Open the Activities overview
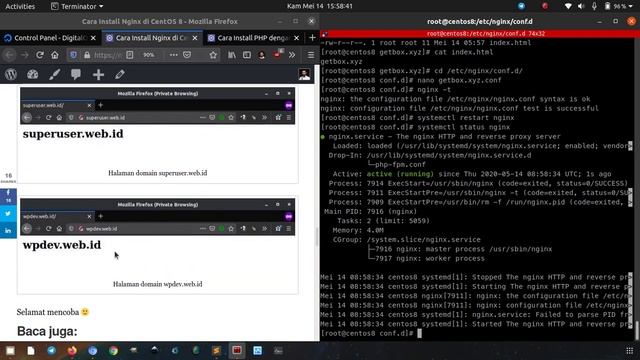Viewport: 640px width, 360px height. (20, 6)
